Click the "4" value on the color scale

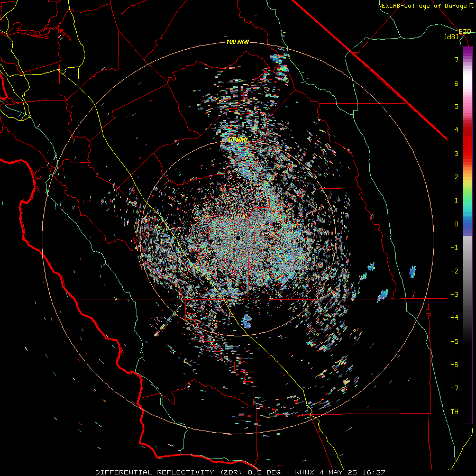(x=456, y=130)
